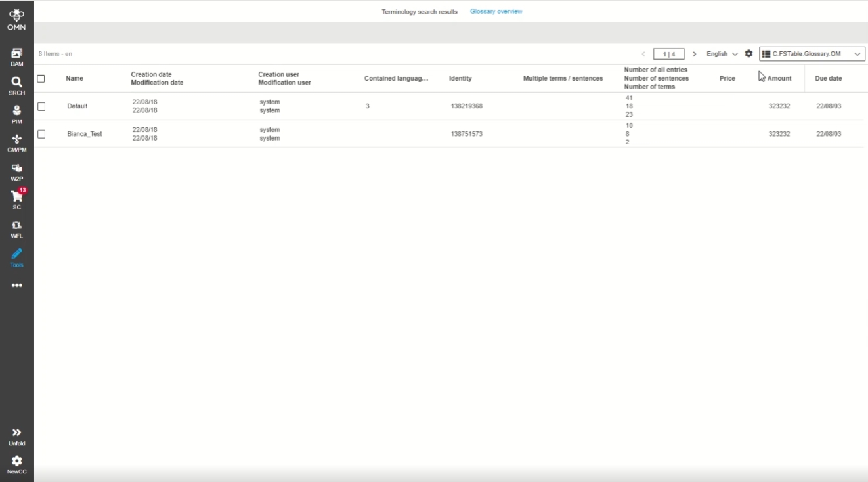Image resolution: width=868 pixels, height=482 pixels.
Task: Open the CM/PM module
Action: (x=16, y=143)
